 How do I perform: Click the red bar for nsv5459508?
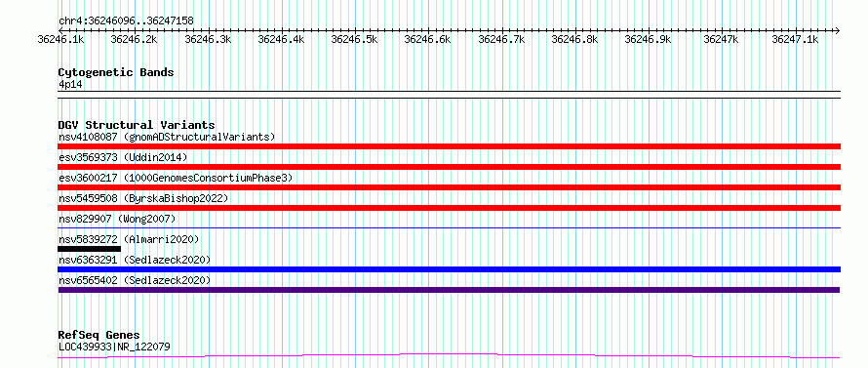(x=449, y=208)
